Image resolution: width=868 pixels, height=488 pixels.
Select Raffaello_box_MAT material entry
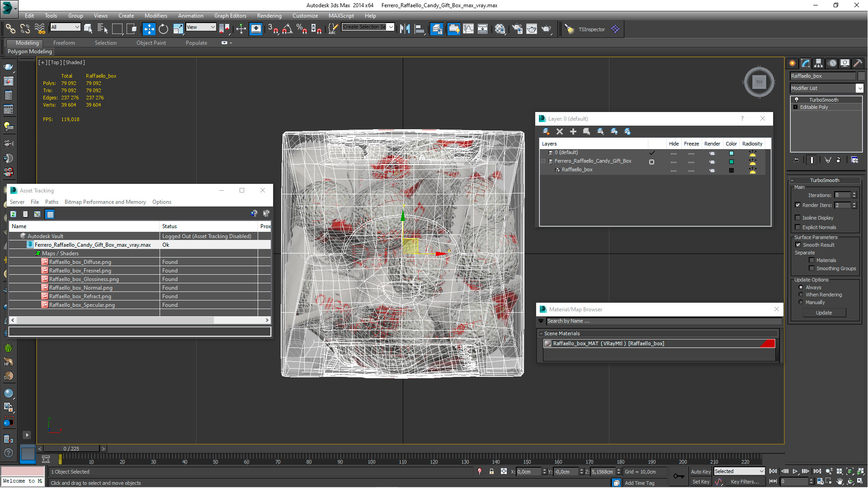[659, 343]
